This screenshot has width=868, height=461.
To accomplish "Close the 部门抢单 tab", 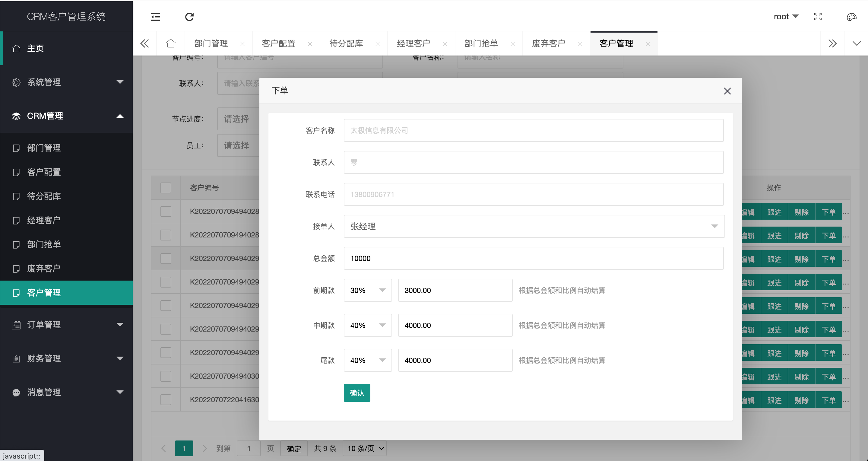I will (512, 44).
